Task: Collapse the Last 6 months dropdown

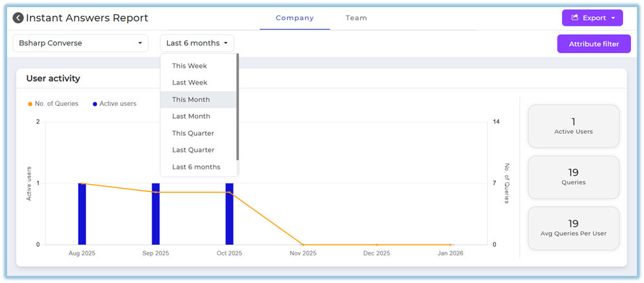Action: [x=196, y=43]
